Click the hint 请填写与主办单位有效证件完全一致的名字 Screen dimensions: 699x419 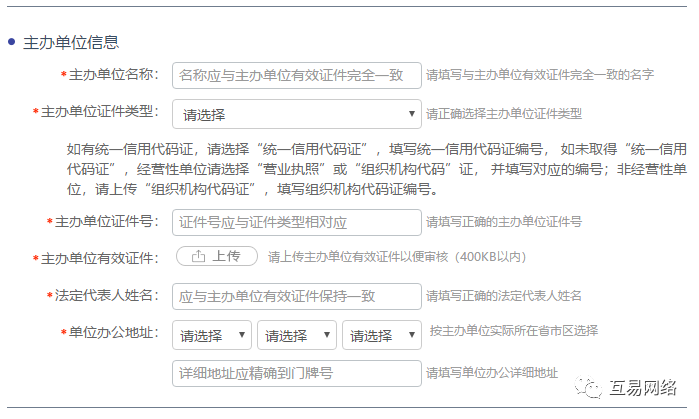540,75
